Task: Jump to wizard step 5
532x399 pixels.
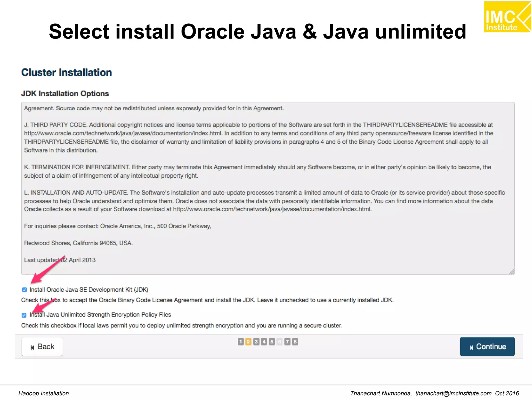Action: pyautogui.click(x=272, y=342)
